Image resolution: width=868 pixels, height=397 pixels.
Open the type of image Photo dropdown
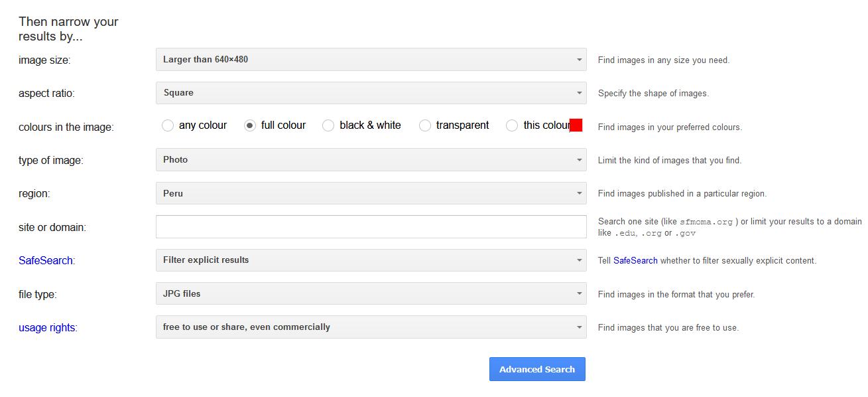[371, 160]
